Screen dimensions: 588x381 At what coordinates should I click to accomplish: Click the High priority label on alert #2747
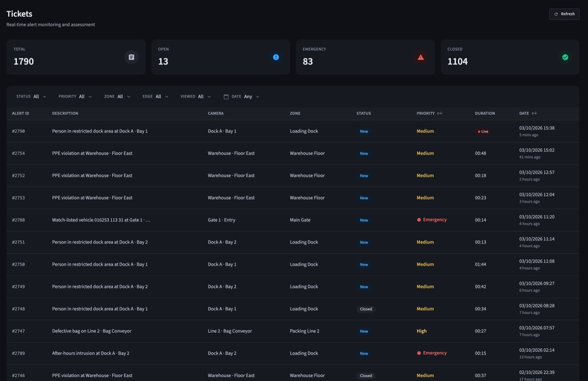tap(422, 331)
